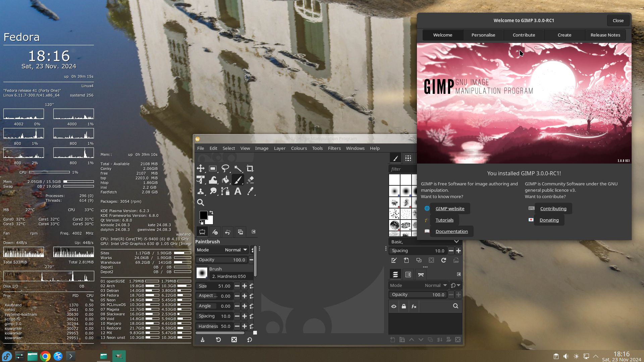
Task: Switch to Patterns tab next to Brushes
Action: point(408,158)
